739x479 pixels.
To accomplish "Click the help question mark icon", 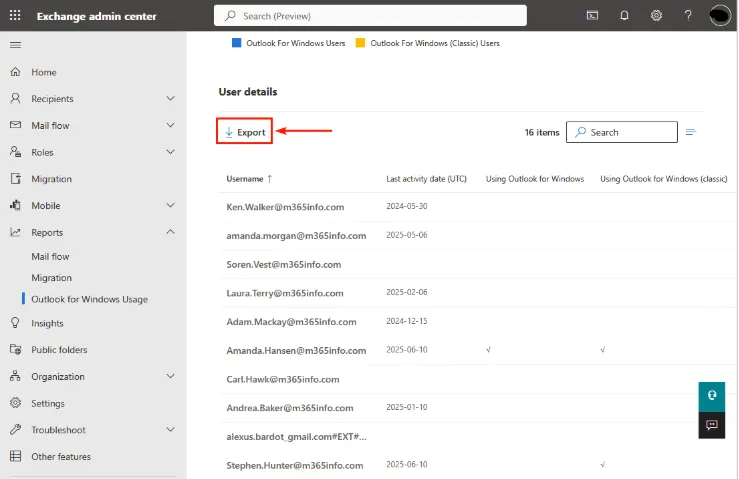I will pyautogui.click(x=688, y=15).
